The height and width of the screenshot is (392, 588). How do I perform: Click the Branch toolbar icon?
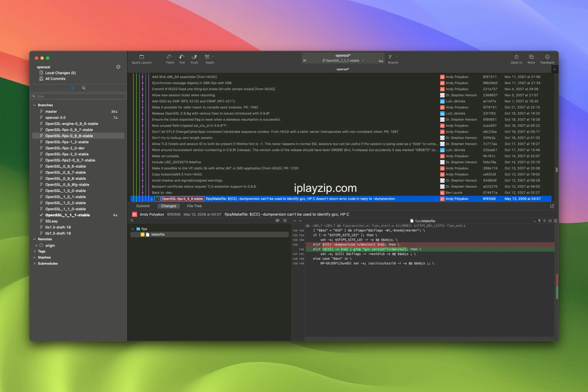pos(390,57)
